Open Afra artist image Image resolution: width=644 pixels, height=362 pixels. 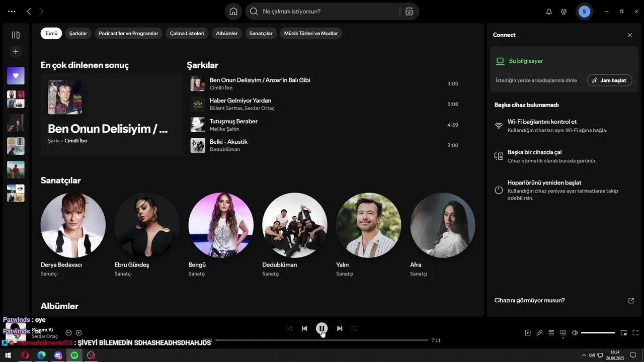click(x=443, y=225)
